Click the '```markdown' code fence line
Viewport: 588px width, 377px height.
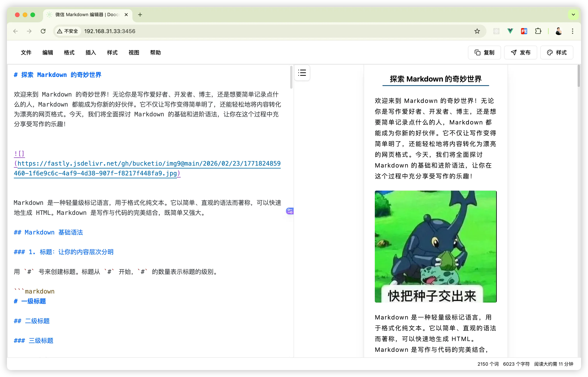34,291
